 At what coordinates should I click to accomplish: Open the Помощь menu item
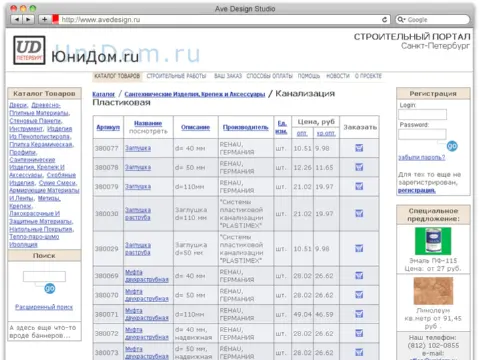(x=309, y=76)
